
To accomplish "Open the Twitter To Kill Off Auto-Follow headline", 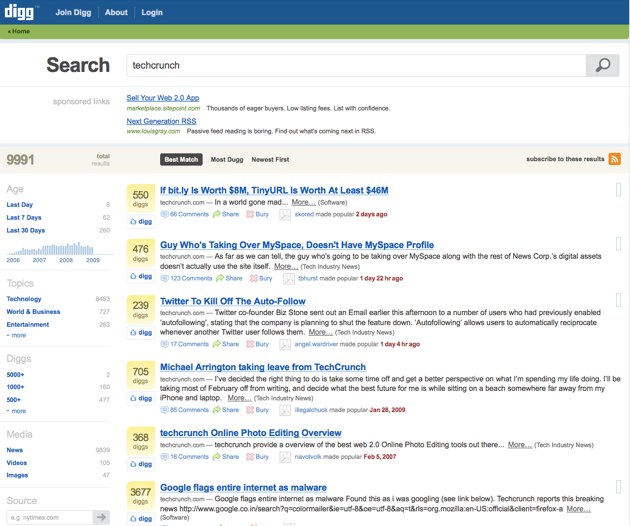I will pos(233,301).
